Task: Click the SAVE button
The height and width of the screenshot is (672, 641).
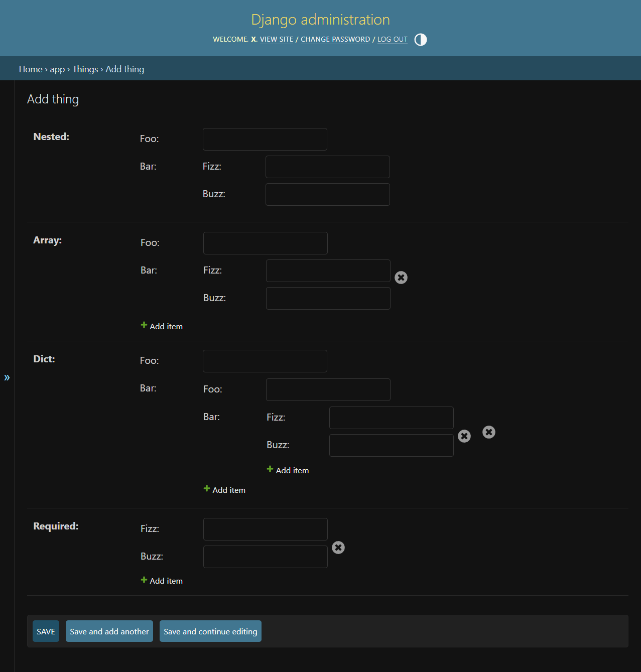Action: 46,631
